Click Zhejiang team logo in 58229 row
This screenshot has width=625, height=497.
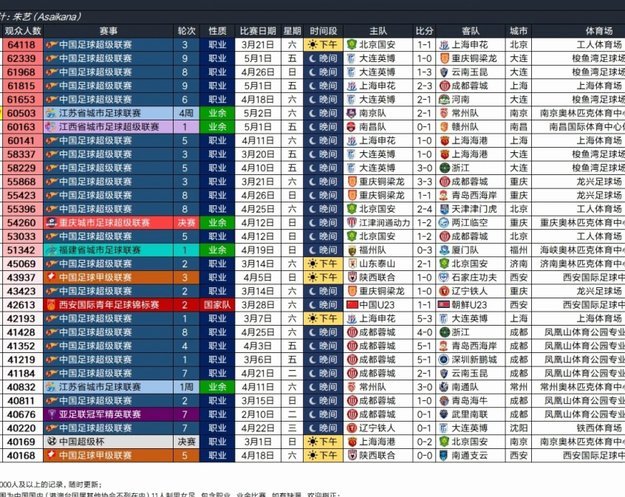tap(444, 168)
